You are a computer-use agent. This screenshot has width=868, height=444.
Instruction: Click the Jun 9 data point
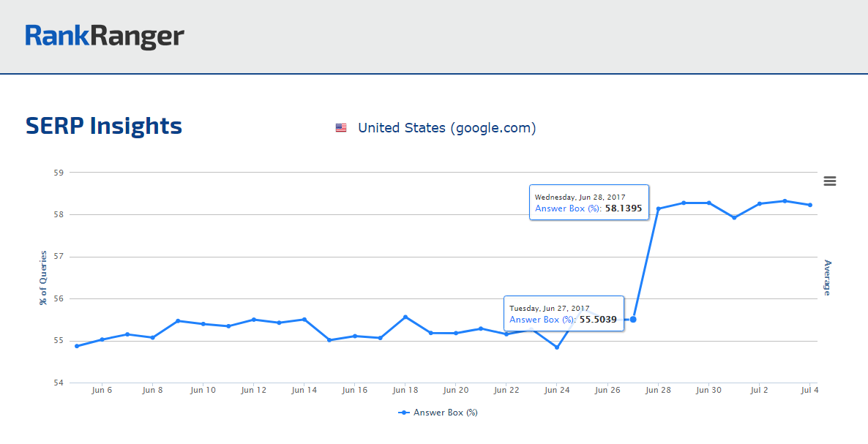pyautogui.click(x=178, y=320)
